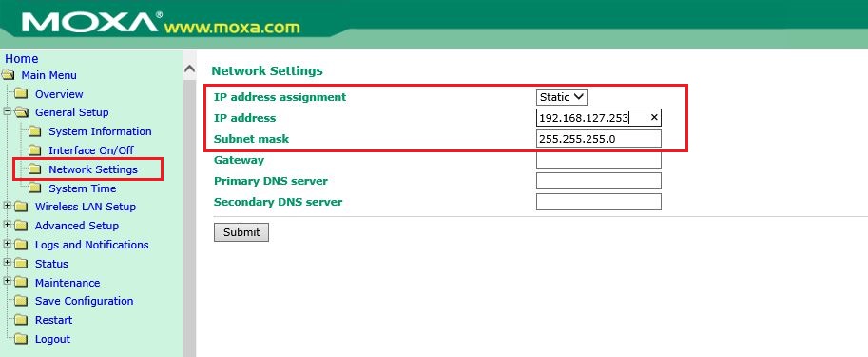Screen dimensions: 868x357
Task: Expand the Maintenance tree node
Action: point(8,281)
